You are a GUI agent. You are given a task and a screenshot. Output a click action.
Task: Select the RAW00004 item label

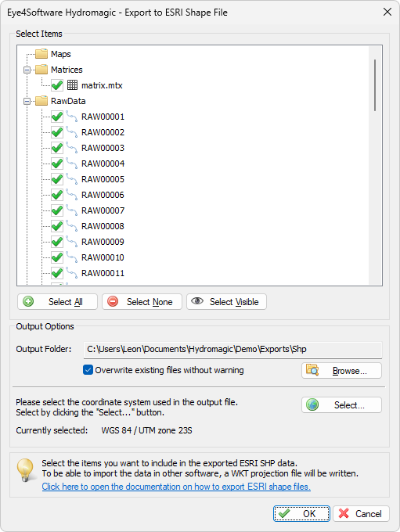point(103,164)
